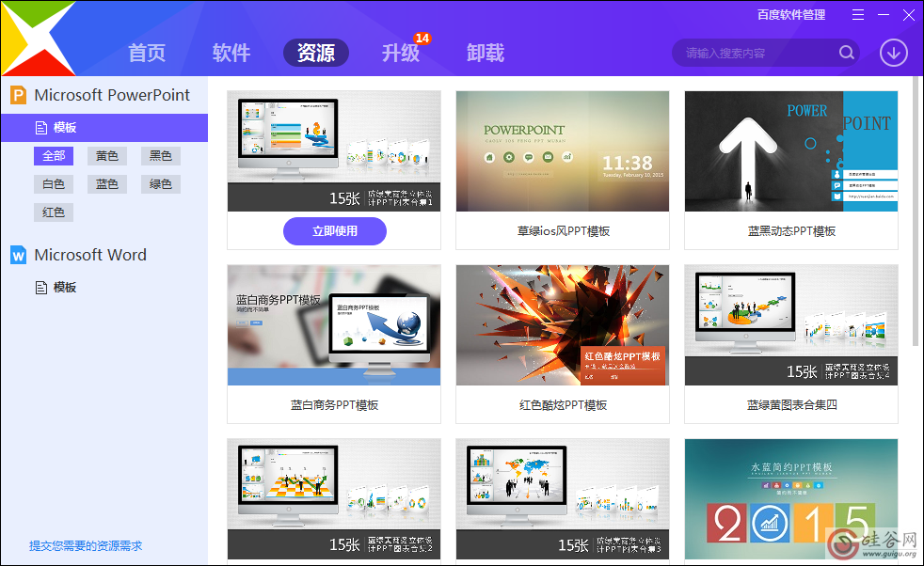Screen dimensions: 924x566
Task: Switch to the 首页 tab
Action: click(x=147, y=53)
